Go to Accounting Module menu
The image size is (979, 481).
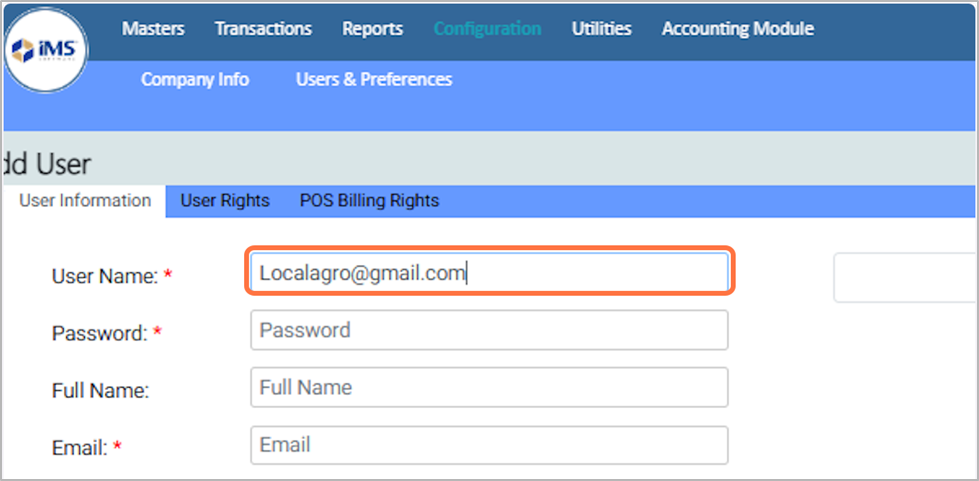coord(737,29)
